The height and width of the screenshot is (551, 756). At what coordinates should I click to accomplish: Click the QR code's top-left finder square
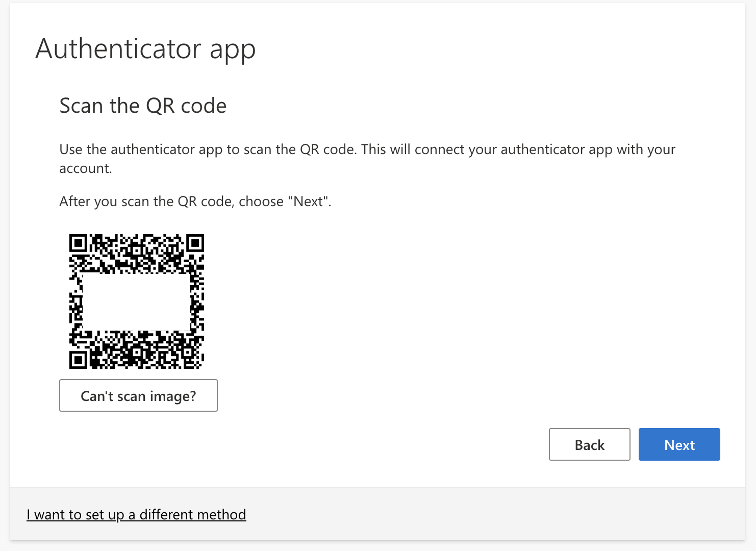78,243
